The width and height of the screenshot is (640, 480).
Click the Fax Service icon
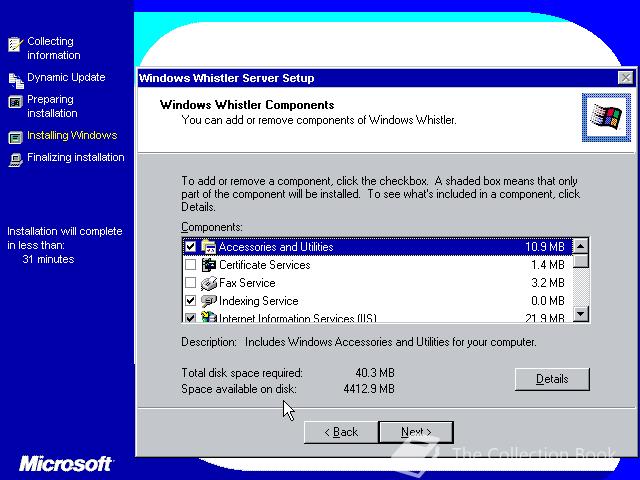pyautogui.click(x=209, y=283)
